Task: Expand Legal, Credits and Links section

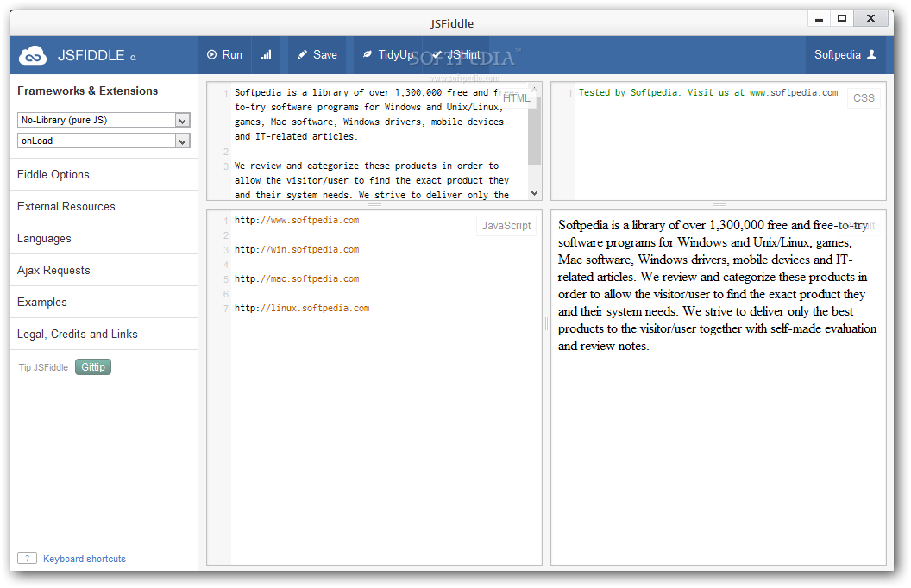Action: point(104,335)
